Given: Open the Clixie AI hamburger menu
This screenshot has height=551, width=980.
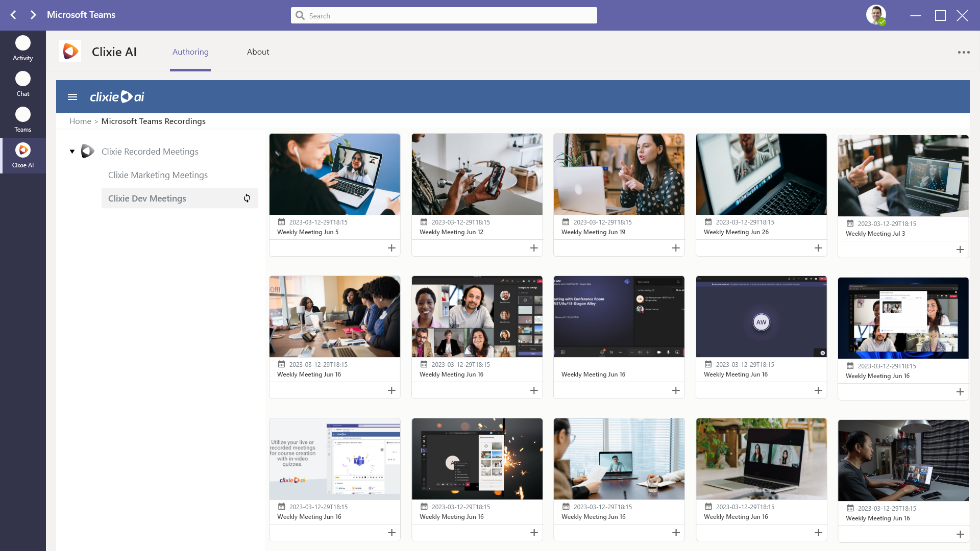Looking at the screenshot, I should click(72, 96).
